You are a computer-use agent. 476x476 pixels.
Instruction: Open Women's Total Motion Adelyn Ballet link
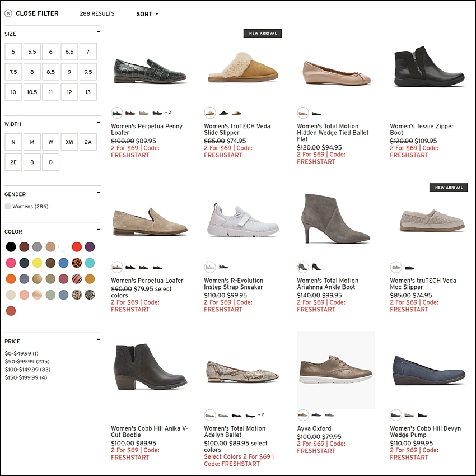(235, 431)
